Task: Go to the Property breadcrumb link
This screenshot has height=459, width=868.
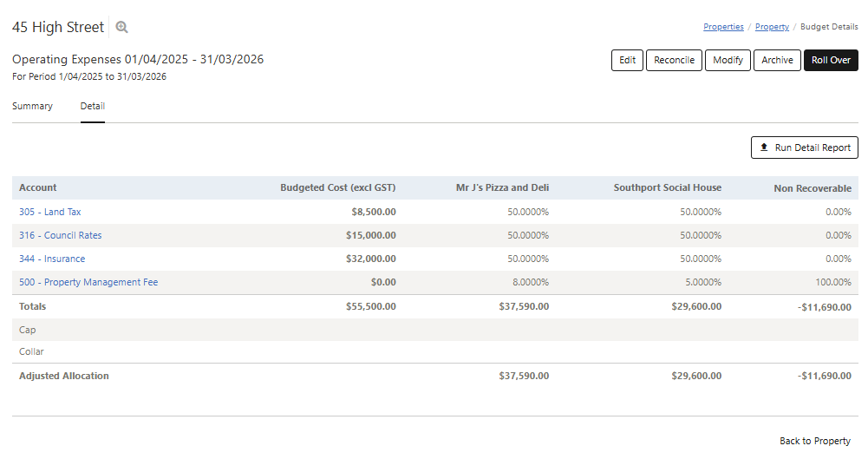Action: pyautogui.click(x=772, y=27)
